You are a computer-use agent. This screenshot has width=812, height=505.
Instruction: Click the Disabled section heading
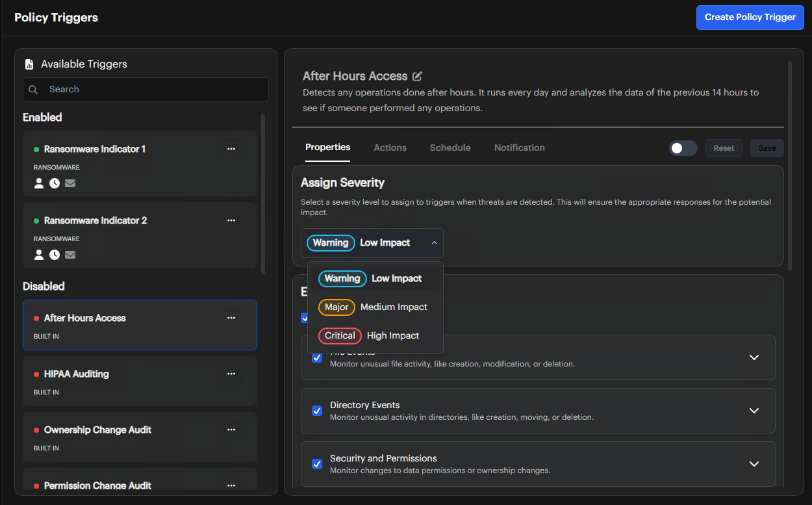44,287
